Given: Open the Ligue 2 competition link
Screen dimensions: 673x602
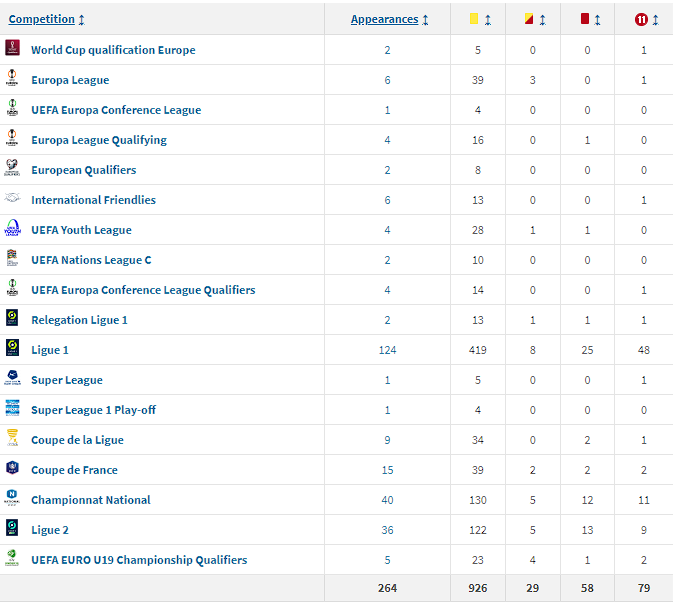Looking at the screenshot, I should pyautogui.click(x=50, y=530).
